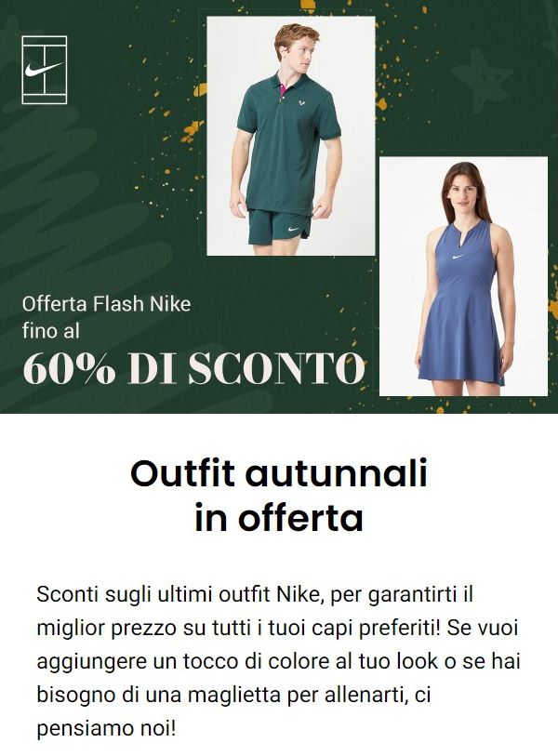Screen dimensions: 558x756
Task: Click the swoosh logo on green shorts
Action: coord(293,229)
